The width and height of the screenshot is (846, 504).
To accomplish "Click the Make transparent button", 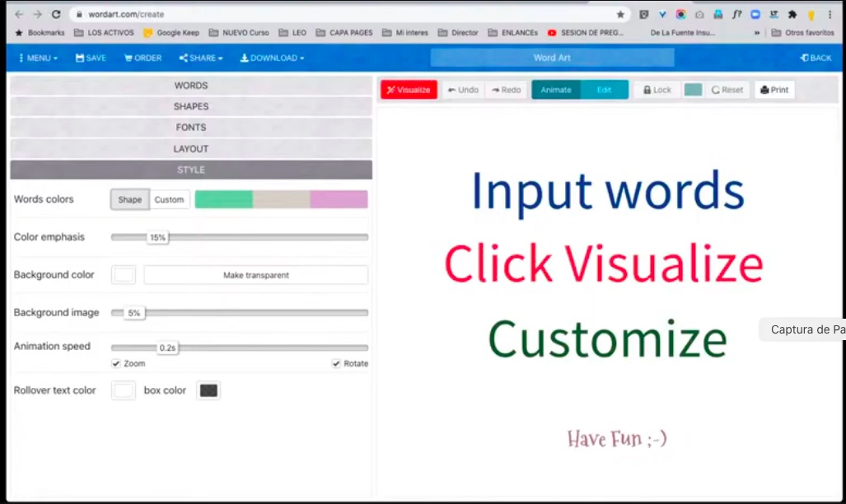I will click(256, 275).
